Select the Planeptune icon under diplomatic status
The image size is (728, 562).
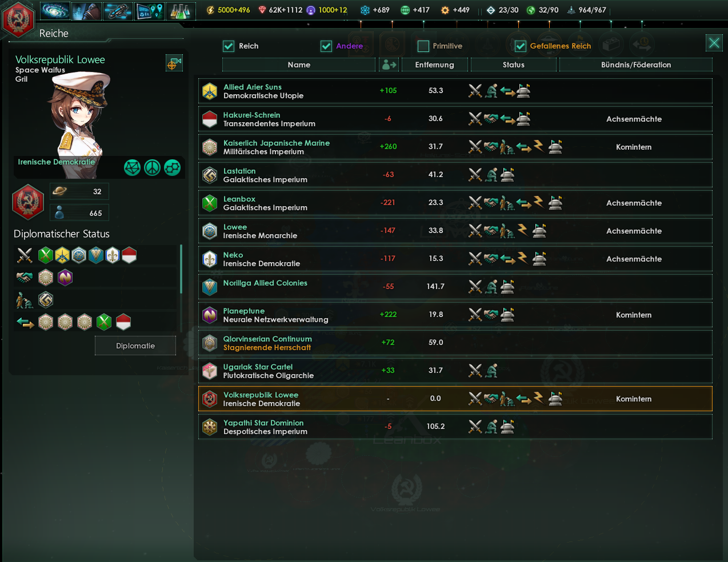point(65,278)
